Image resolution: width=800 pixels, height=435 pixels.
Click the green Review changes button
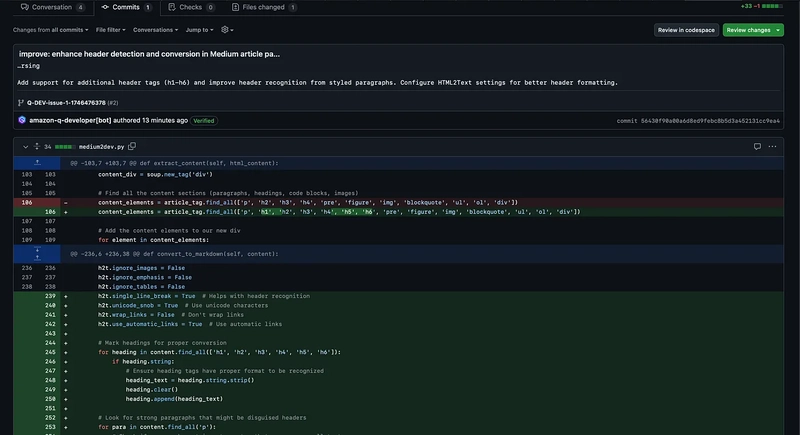click(750, 30)
